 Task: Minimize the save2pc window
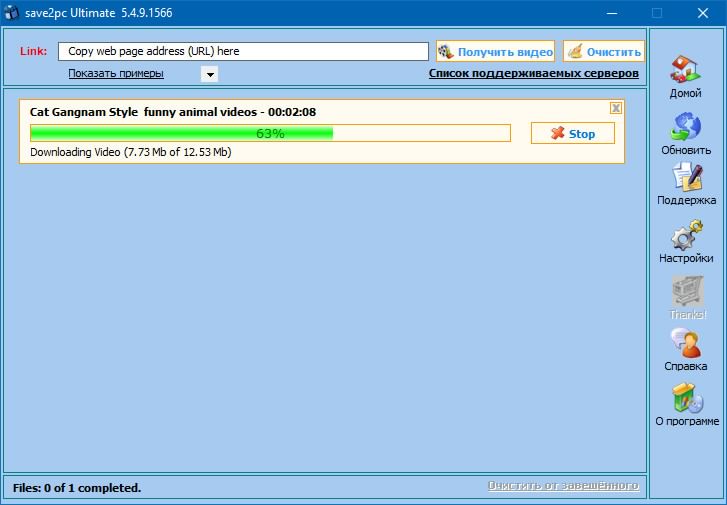pyautogui.click(x=612, y=13)
